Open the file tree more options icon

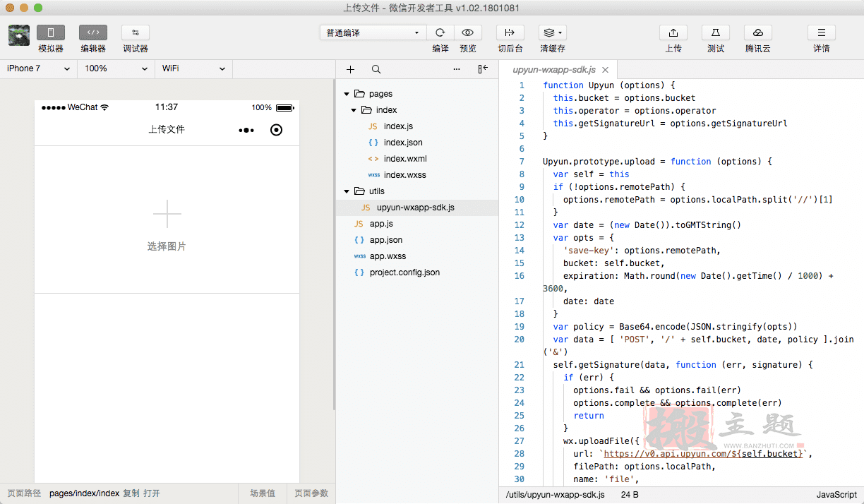tap(457, 69)
